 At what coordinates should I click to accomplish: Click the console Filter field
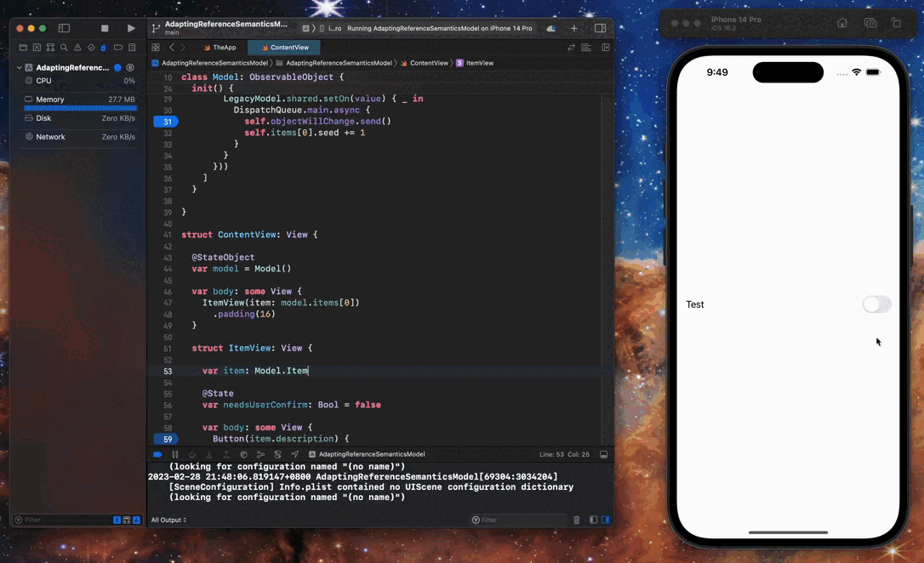[518, 520]
